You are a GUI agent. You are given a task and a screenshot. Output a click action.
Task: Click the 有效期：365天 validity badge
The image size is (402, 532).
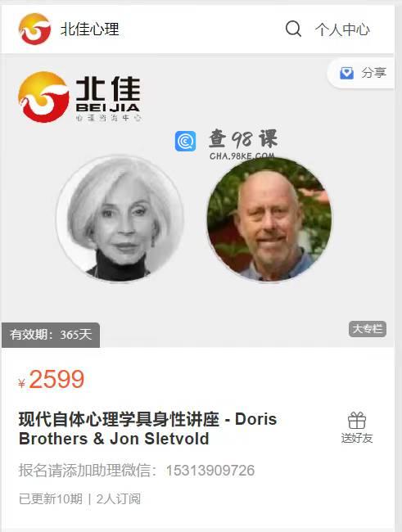tap(51, 335)
